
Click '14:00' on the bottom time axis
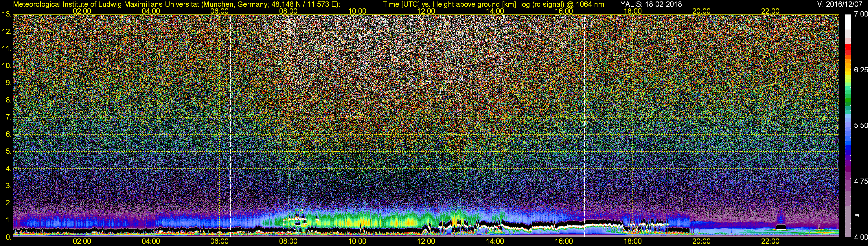point(495,241)
